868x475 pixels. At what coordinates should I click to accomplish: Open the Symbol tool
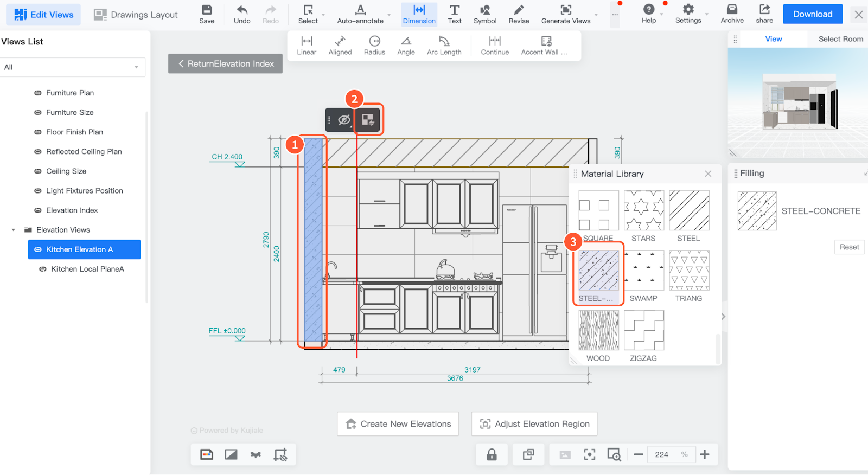point(484,15)
